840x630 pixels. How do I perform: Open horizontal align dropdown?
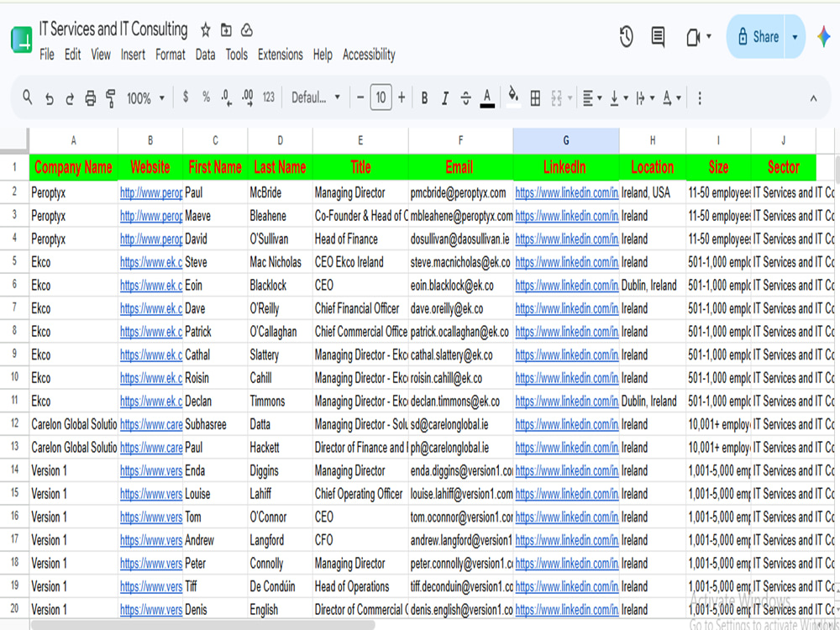[x=592, y=98]
